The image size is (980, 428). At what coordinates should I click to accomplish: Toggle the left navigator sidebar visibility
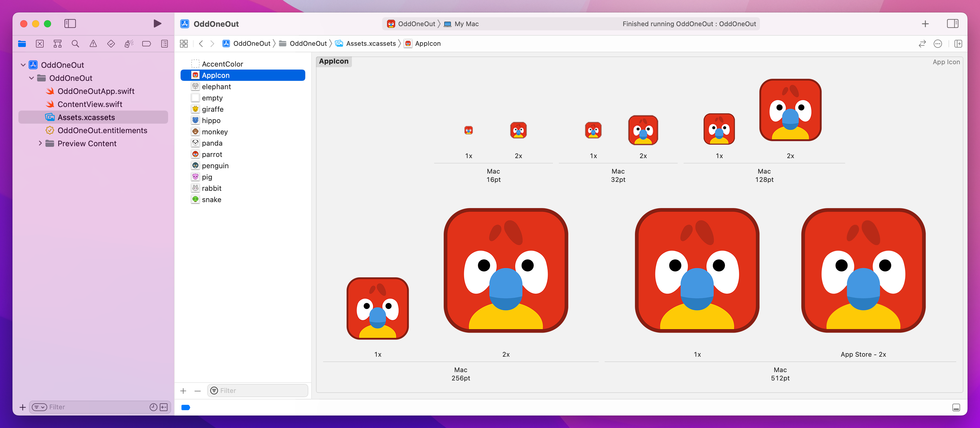coord(70,23)
